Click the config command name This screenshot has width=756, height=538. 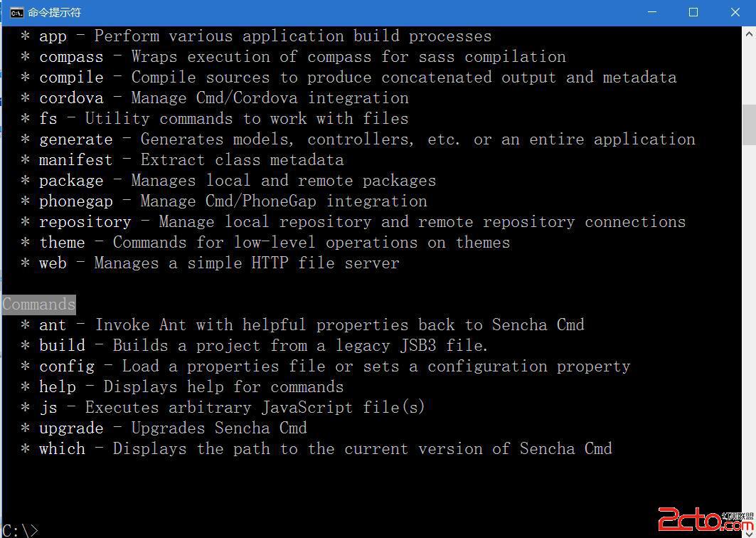66,366
